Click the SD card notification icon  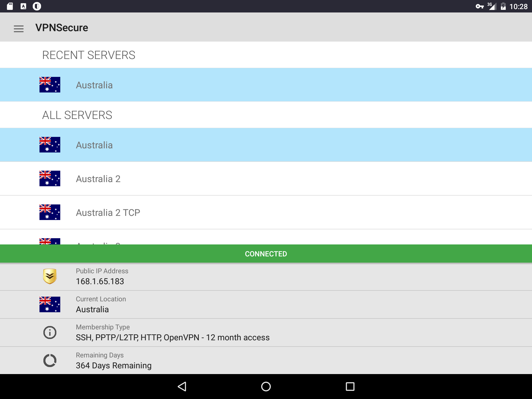10,6
